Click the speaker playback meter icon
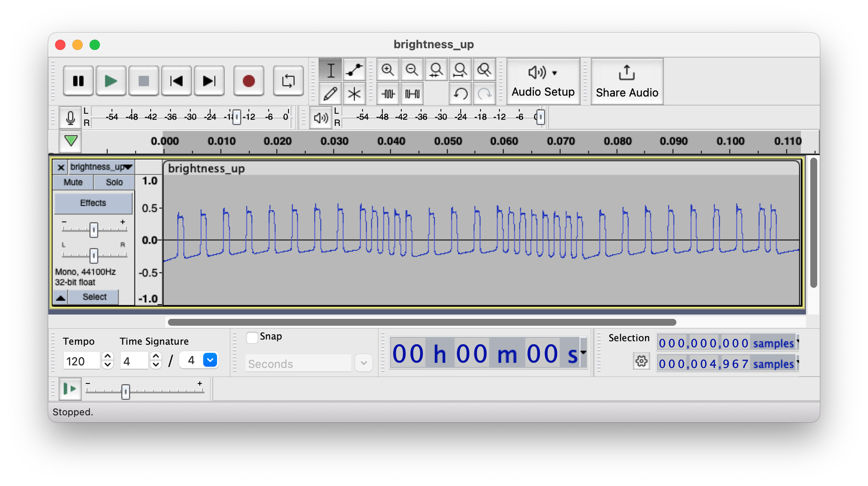868x486 pixels. [x=321, y=118]
